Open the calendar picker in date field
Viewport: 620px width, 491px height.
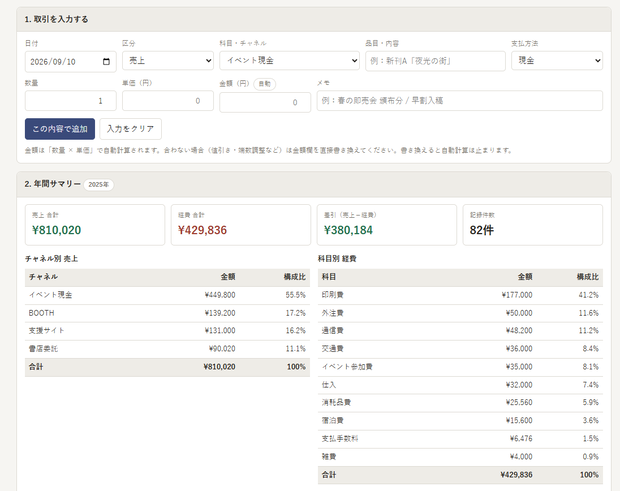point(106,62)
